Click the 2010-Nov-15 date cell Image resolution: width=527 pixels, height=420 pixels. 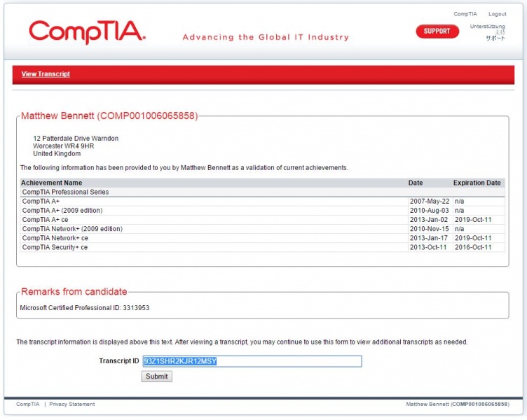point(429,229)
